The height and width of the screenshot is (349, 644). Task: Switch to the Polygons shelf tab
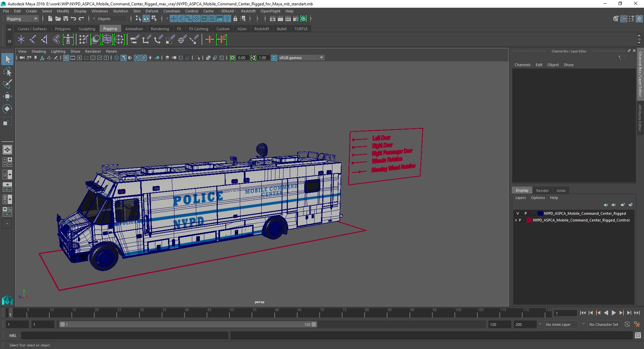point(63,29)
